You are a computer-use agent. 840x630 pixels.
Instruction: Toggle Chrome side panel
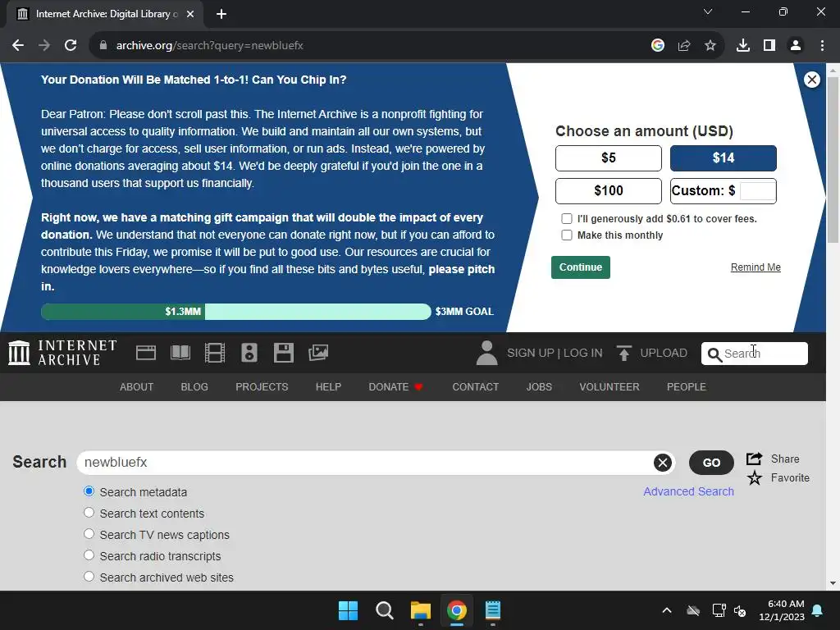[x=769, y=46]
